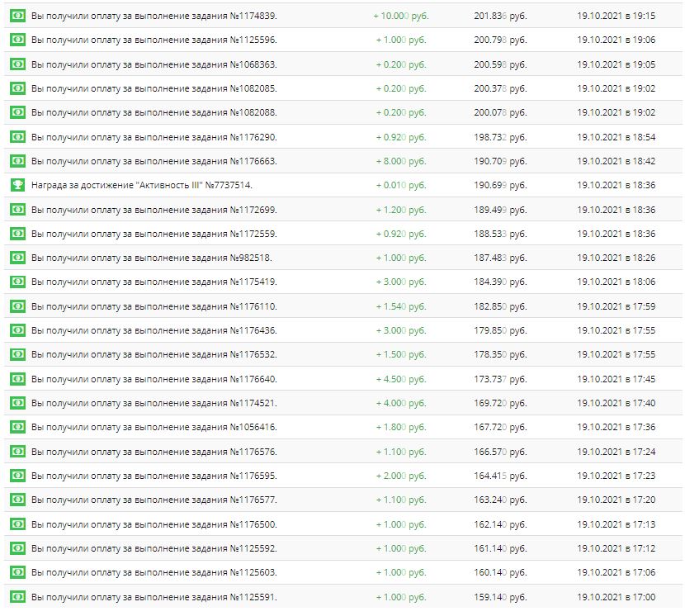Click the money icon beside task №1176436
The image size is (685, 616).
pos(18,330)
